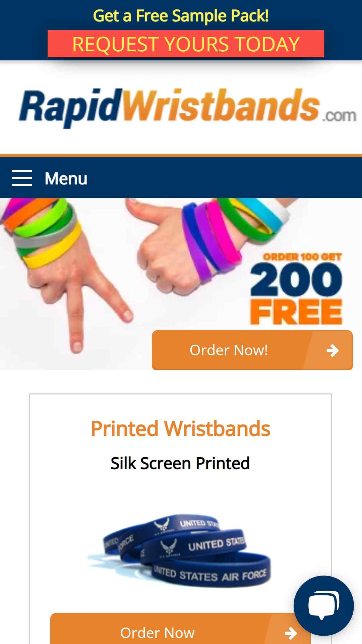
Task: Expand the navigation Menu bar
Action: pos(181,178)
